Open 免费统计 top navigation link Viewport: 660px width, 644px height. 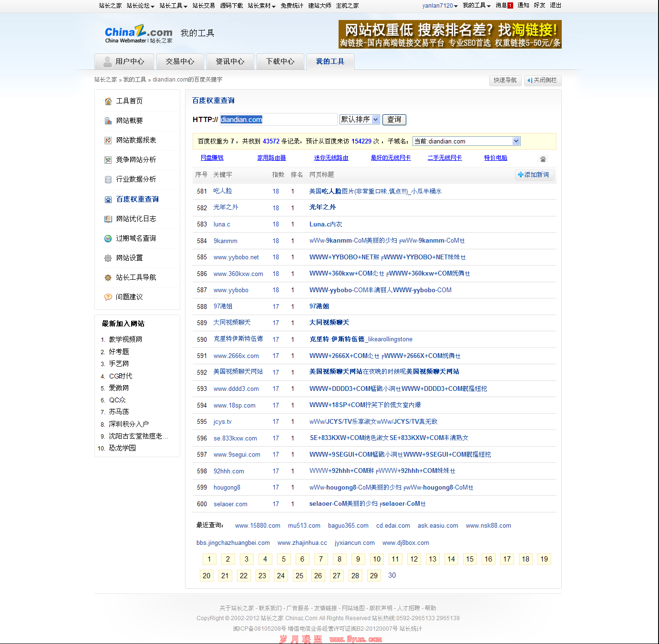292,6
